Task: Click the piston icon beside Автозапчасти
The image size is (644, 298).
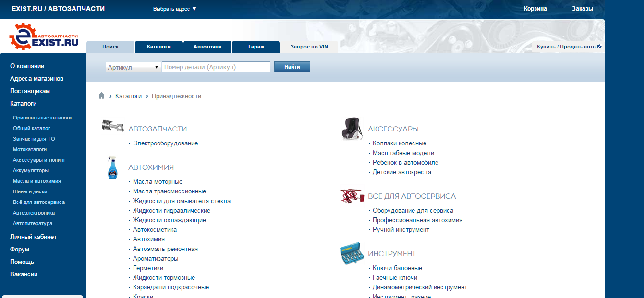Action: coord(113,126)
